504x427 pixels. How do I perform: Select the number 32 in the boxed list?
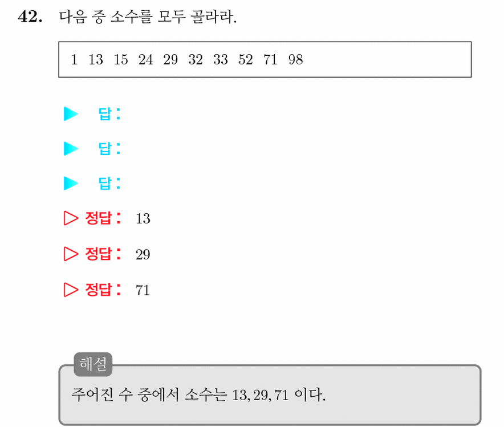(196, 59)
